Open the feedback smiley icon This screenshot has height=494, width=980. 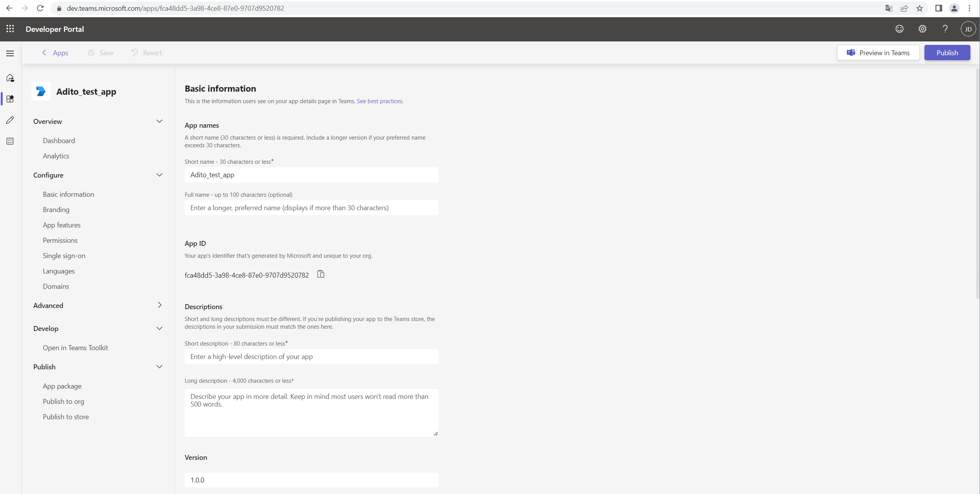(900, 29)
